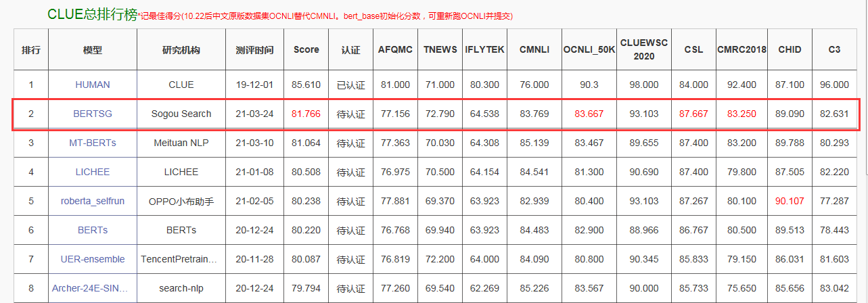This screenshot has height=303, width=868.
Task: Click roberta_selfrun's red 90.107 CHID value
Action: tap(790, 201)
